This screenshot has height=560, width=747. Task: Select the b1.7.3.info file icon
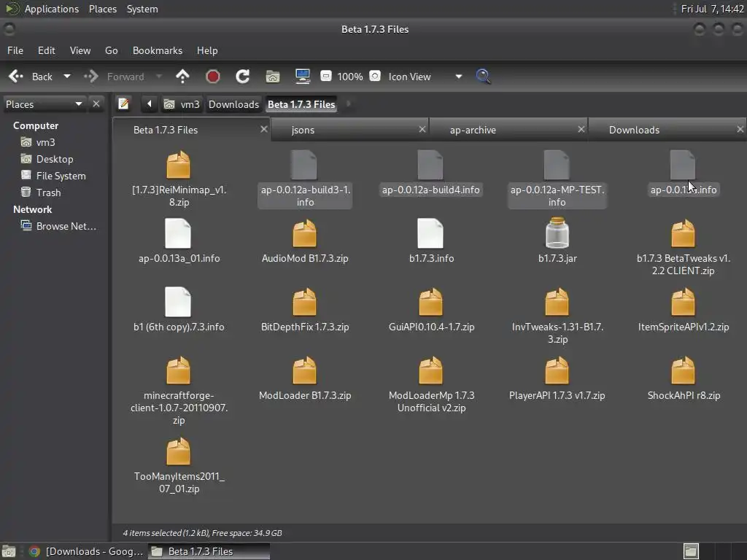pos(430,234)
